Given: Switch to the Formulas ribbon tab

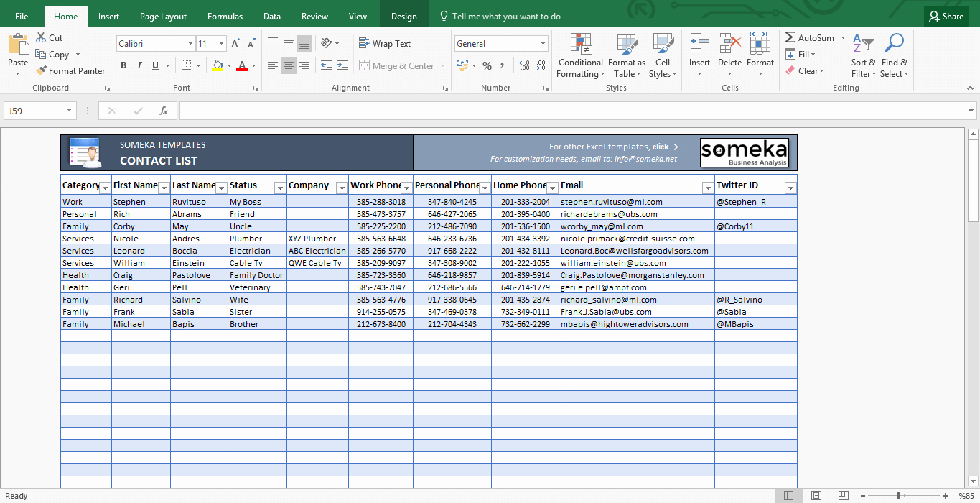Looking at the screenshot, I should 225,16.
